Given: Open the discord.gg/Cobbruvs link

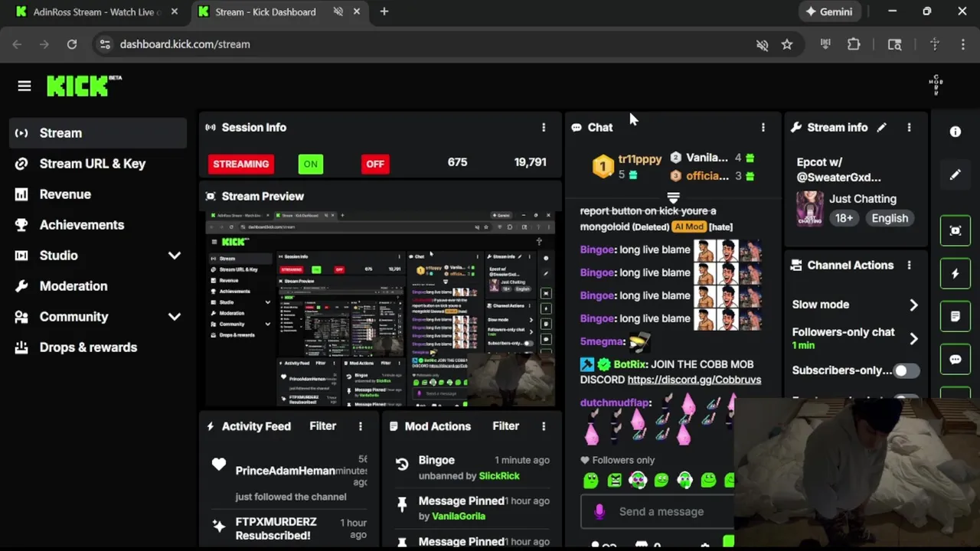Looking at the screenshot, I should pos(694,380).
